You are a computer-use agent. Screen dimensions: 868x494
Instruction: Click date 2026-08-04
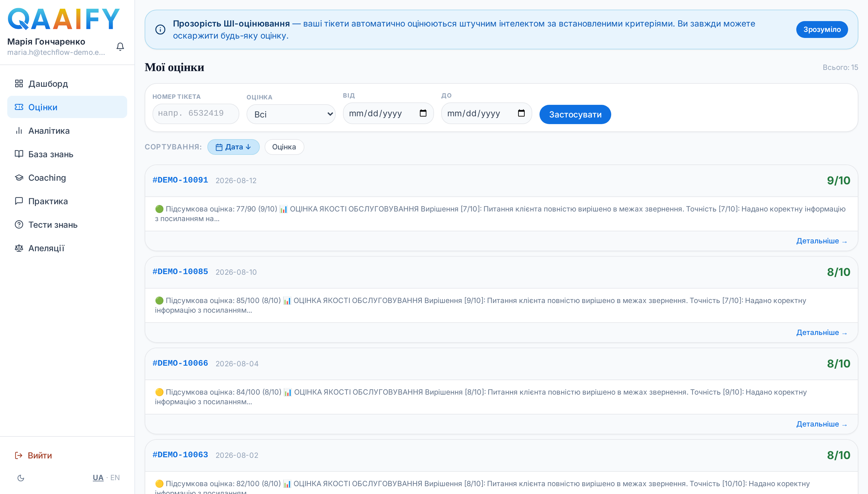pyautogui.click(x=237, y=364)
